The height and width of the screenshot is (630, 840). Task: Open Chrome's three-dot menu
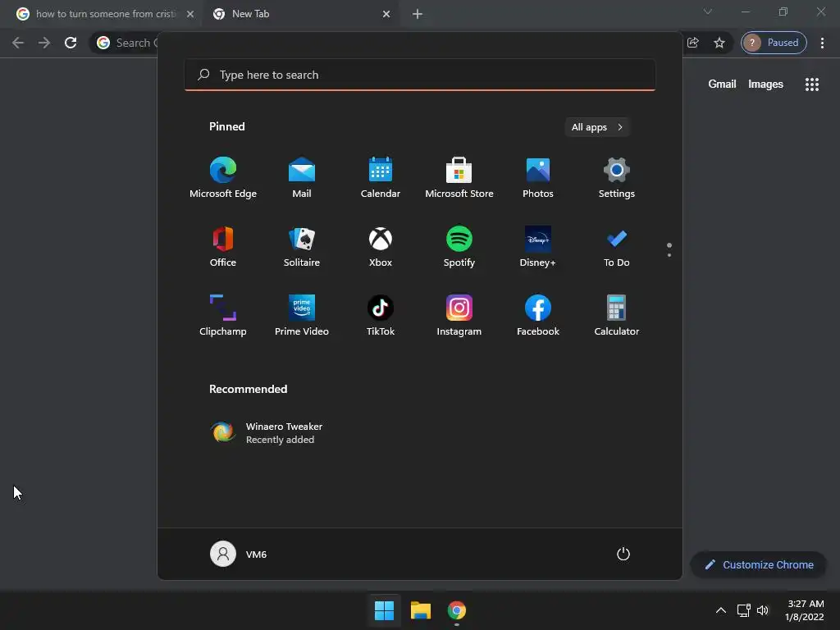coord(822,43)
